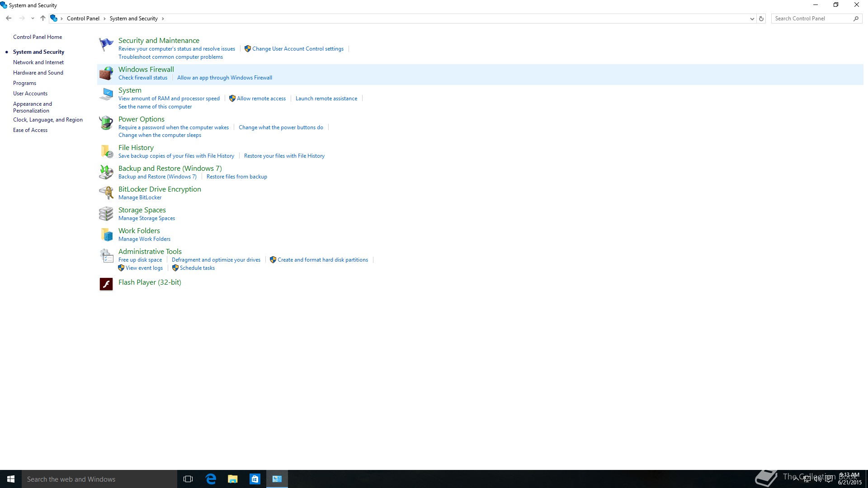Open Ease of Access category
Image resolution: width=868 pixels, height=488 pixels.
click(x=30, y=130)
